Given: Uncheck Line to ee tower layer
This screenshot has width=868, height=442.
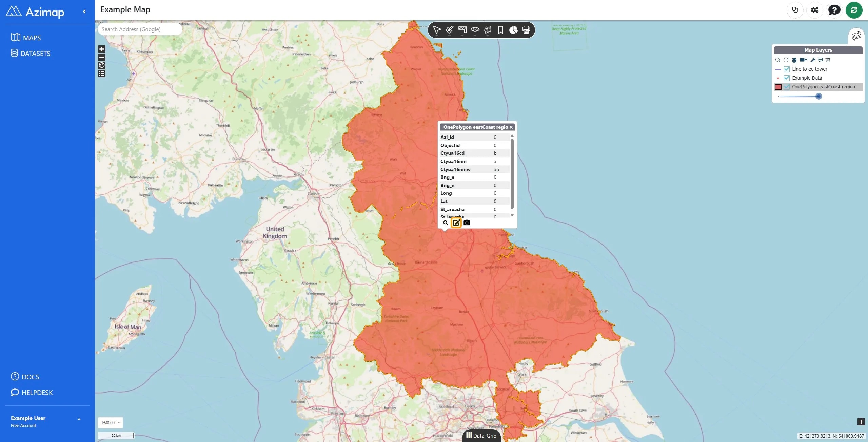Looking at the screenshot, I should pyautogui.click(x=787, y=69).
